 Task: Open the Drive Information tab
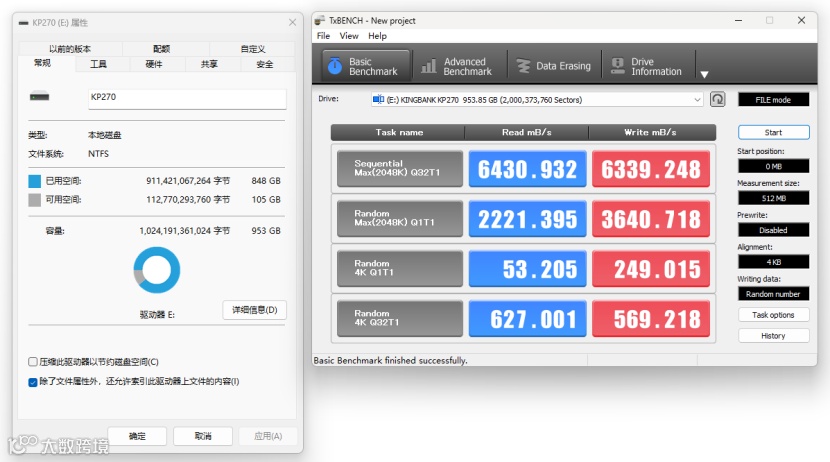click(648, 66)
